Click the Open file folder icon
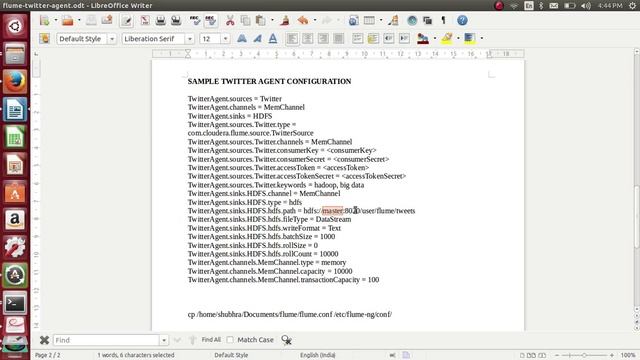 (68, 20)
